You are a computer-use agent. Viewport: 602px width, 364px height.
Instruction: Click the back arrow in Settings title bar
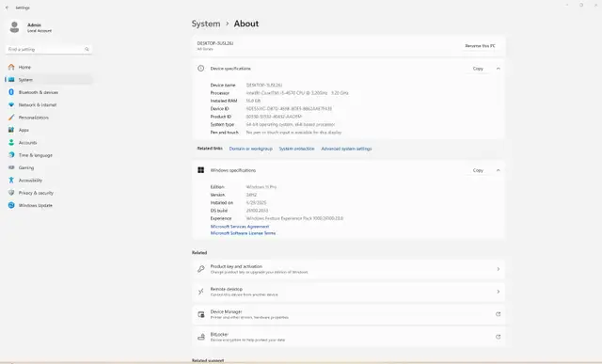(7, 8)
